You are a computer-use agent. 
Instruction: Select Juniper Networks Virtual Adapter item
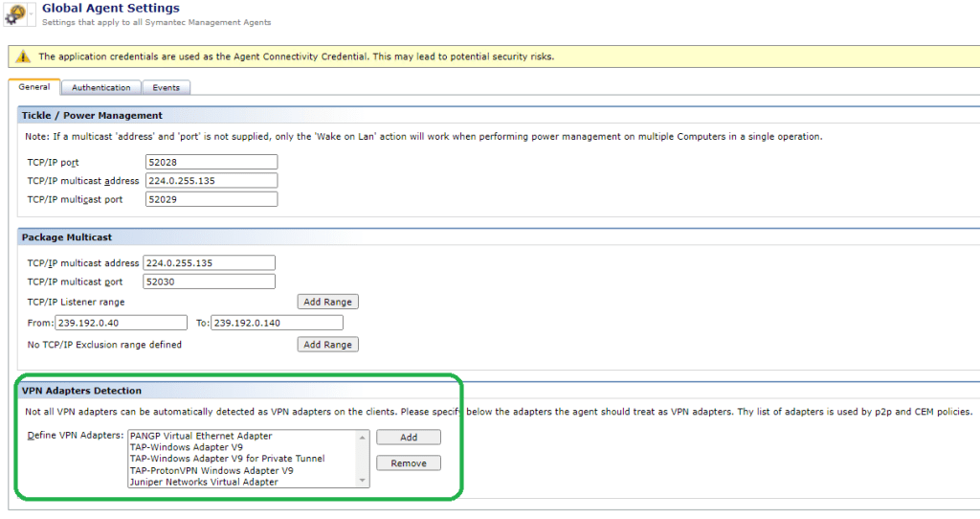coord(204,482)
